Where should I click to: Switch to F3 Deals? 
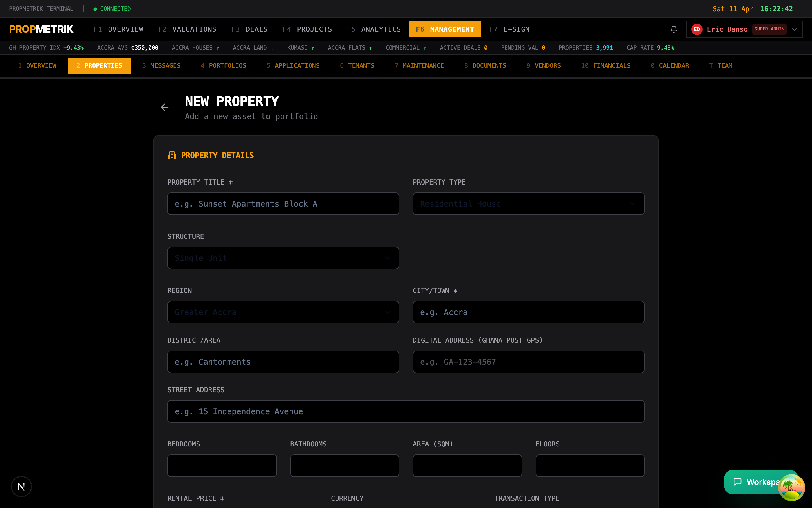pos(250,29)
